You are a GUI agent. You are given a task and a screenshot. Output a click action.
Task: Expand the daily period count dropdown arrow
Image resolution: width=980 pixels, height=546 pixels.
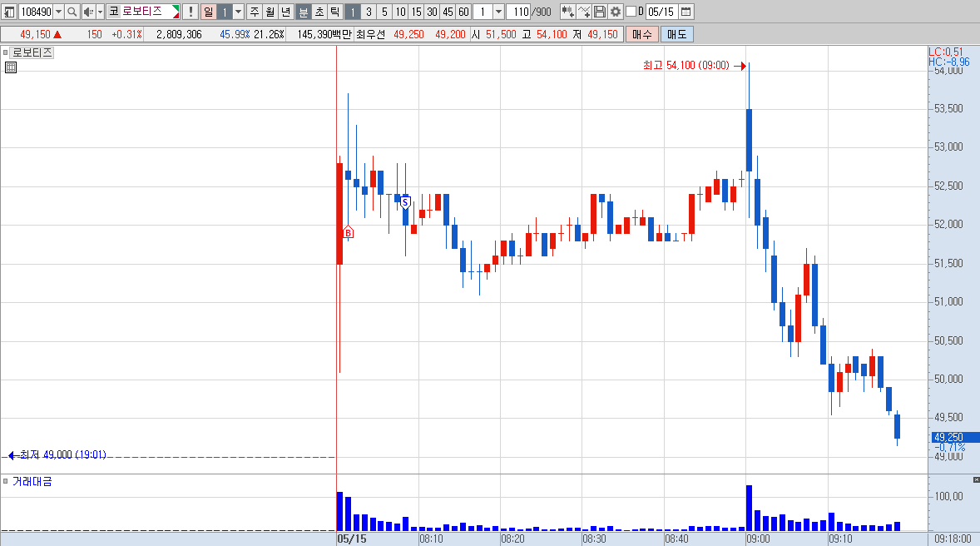pos(238,12)
